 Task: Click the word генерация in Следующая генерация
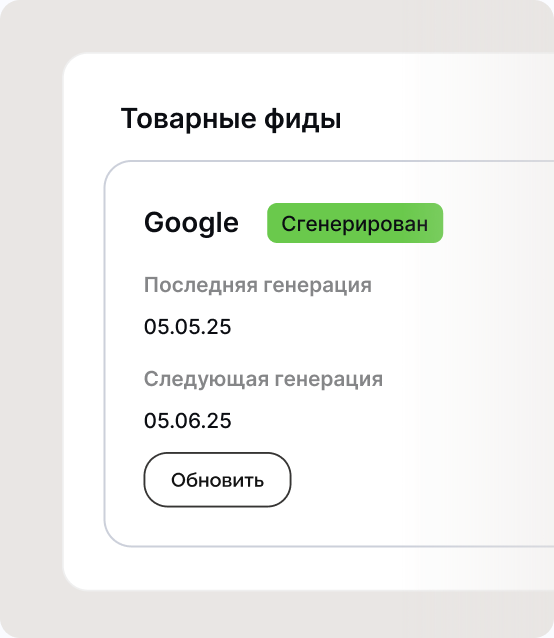[x=329, y=380]
